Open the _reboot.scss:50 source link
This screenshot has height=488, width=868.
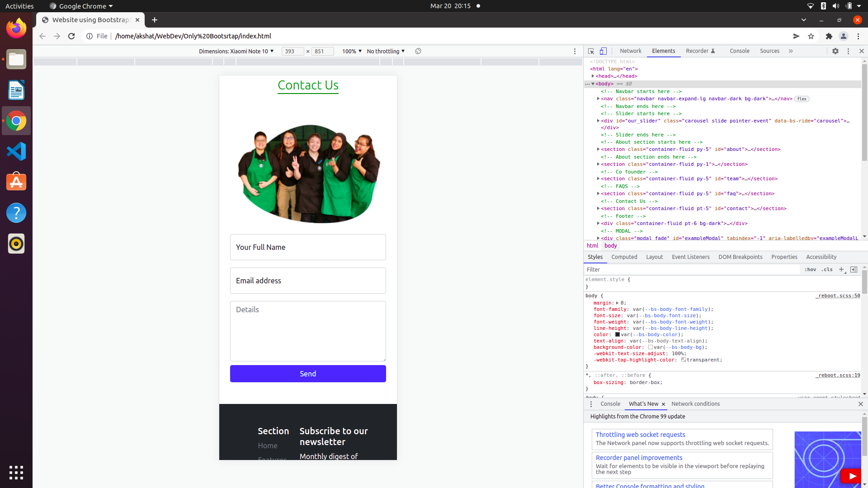click(x=838, y=296)
